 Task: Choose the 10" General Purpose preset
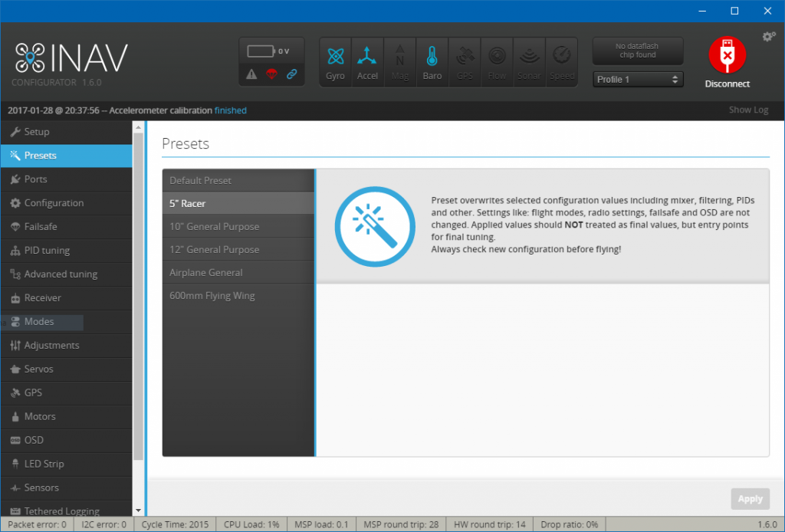point(215,227)
